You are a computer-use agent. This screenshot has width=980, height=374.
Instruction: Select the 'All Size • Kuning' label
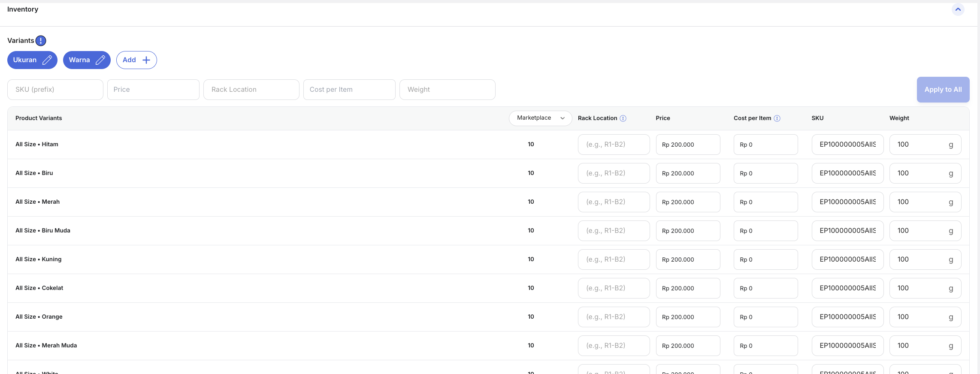[39, 259]
